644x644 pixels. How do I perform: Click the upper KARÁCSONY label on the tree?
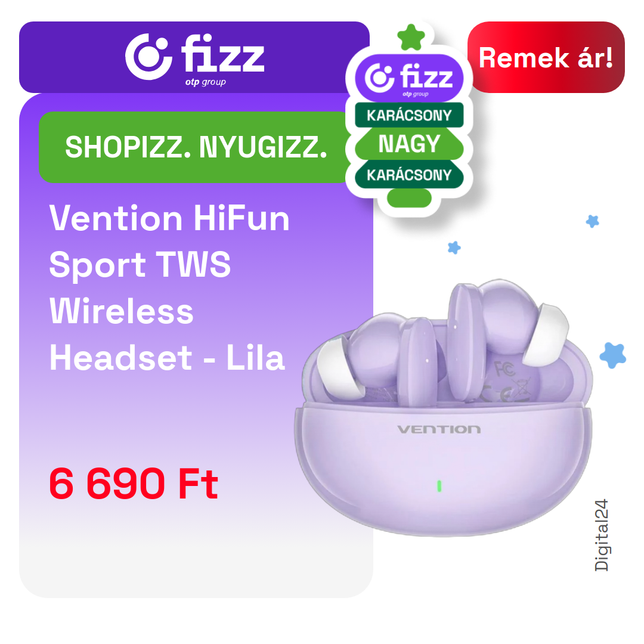409,115
